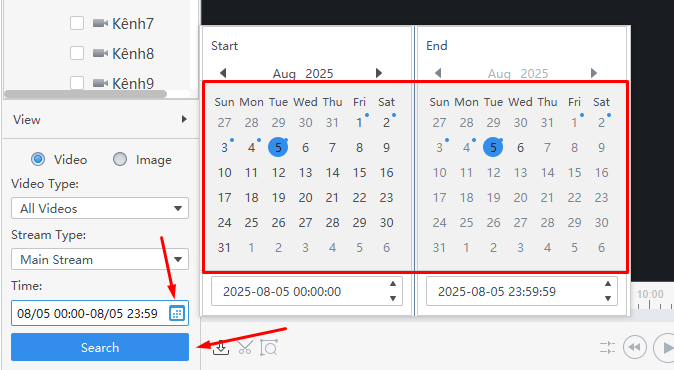The width and height of the screenshot is (674, 370).
Task: Open the calendar icon in Time field
Action: 177,313
